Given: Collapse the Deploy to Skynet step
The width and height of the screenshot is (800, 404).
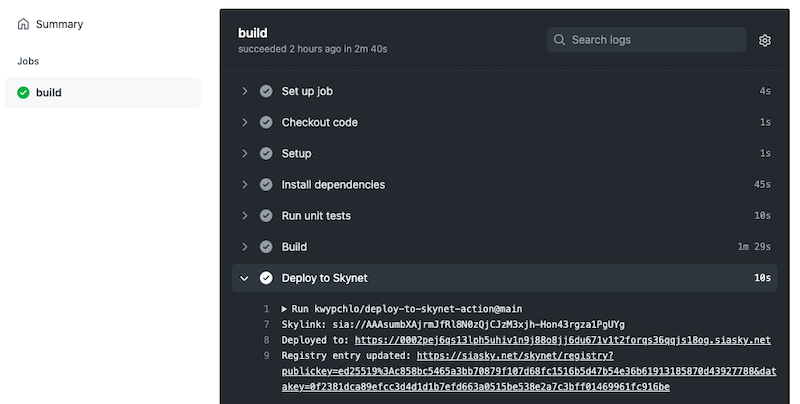Looking at the screenshot, I should point(245,278).
